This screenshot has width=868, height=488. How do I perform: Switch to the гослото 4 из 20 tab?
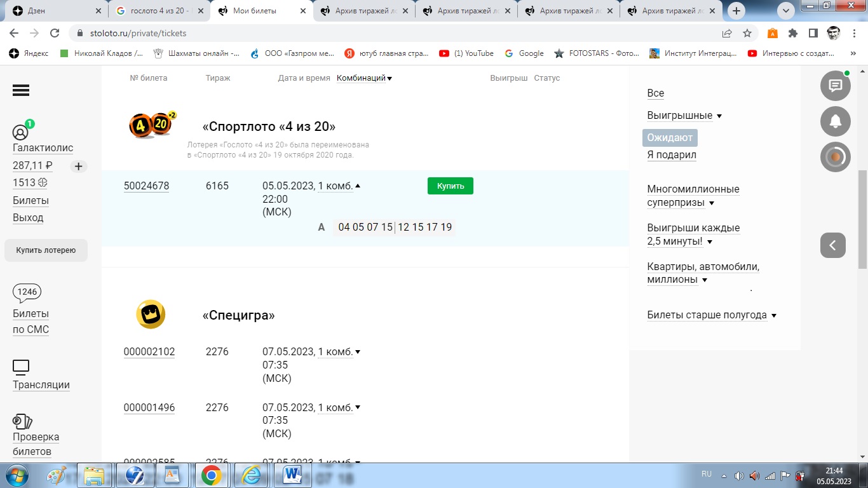(x=159, y=11)
